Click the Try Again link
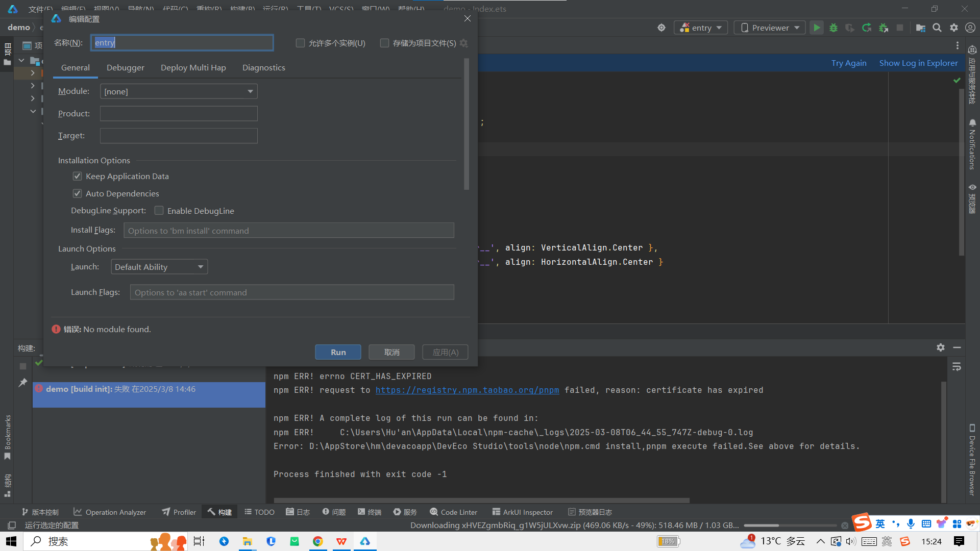Image resolution: width=980 pixels, height=551 pixels. tap(849, 63)
